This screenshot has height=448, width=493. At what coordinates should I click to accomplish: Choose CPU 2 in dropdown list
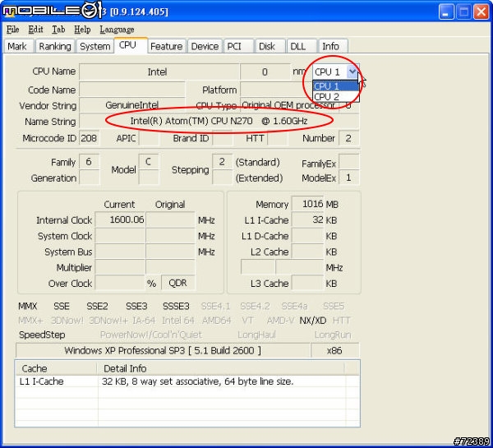tap(335, 96)
